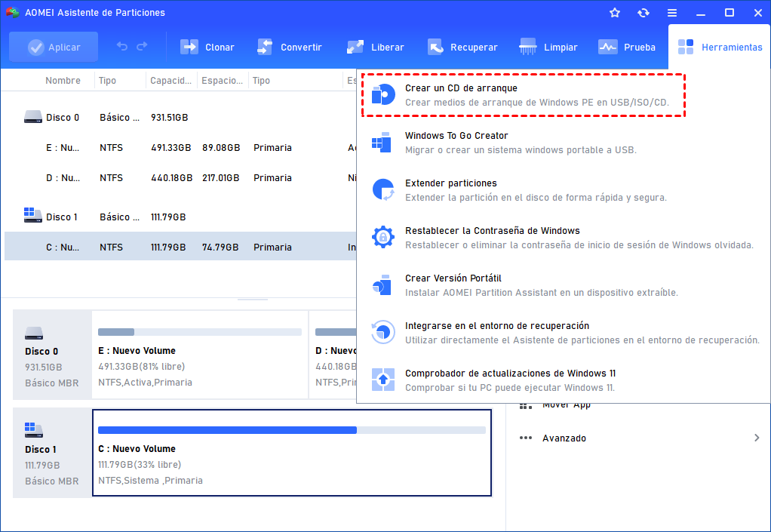Select Crear un CD de arranque
The width and height of the screenshot is (771, 532).
524,95
